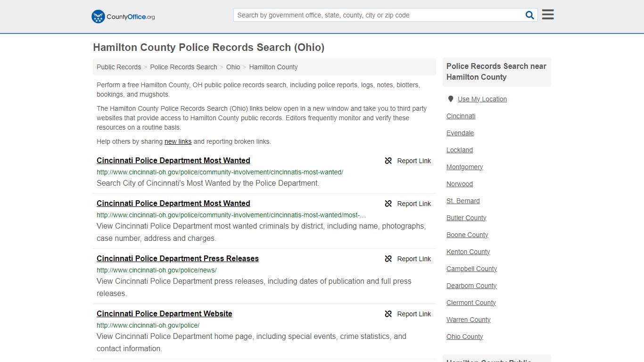Select Lockland in nearby list
This screenshot has width=644, height=362.
pyautogui.click(x=460, y=150)
